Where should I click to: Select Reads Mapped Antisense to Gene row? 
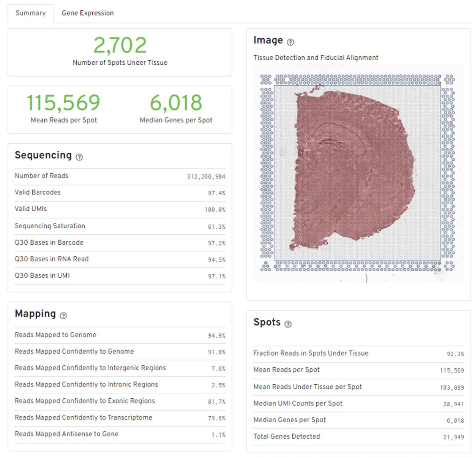point(120,435)
